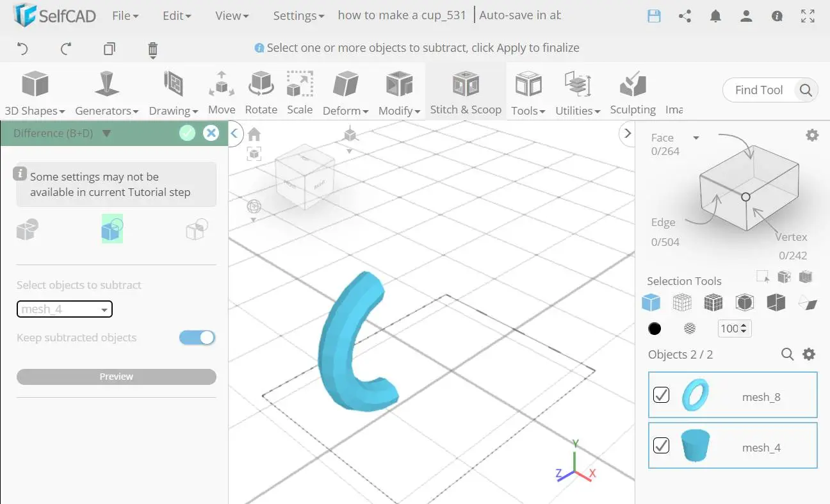The image size is (830, 504).
Task: Click the Redo arrow icon
Action: tap(65, 49)
